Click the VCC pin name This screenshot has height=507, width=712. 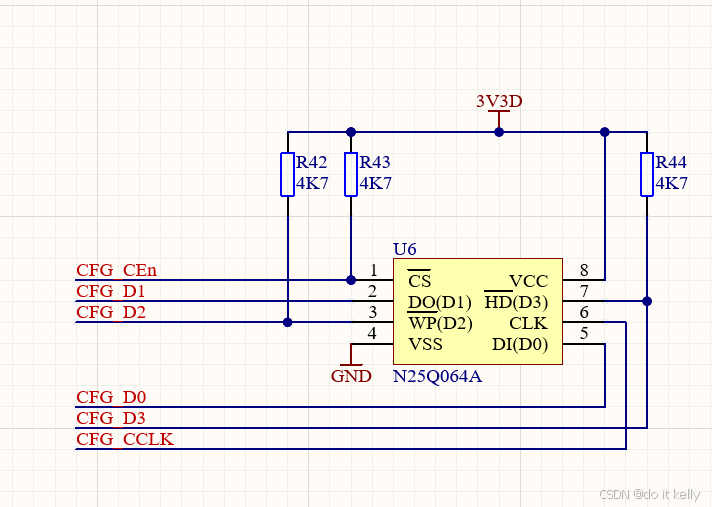click(x=529, y=281)
